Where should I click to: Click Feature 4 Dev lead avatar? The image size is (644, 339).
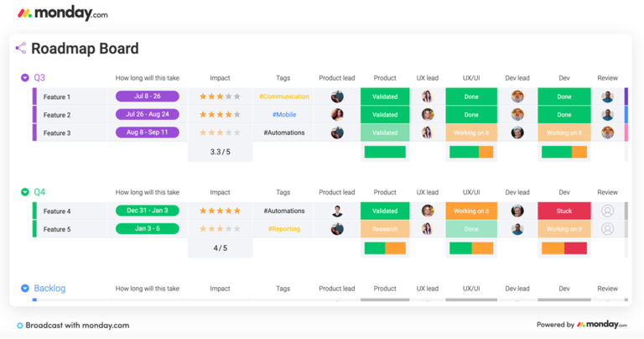(x=517, y=211)
